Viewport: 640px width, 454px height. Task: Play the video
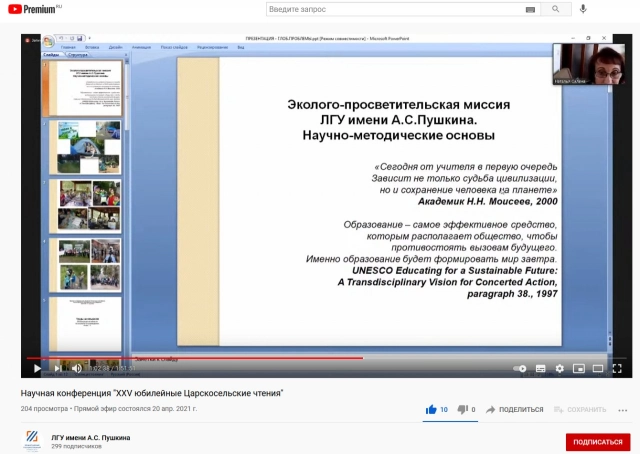[37, 368]
